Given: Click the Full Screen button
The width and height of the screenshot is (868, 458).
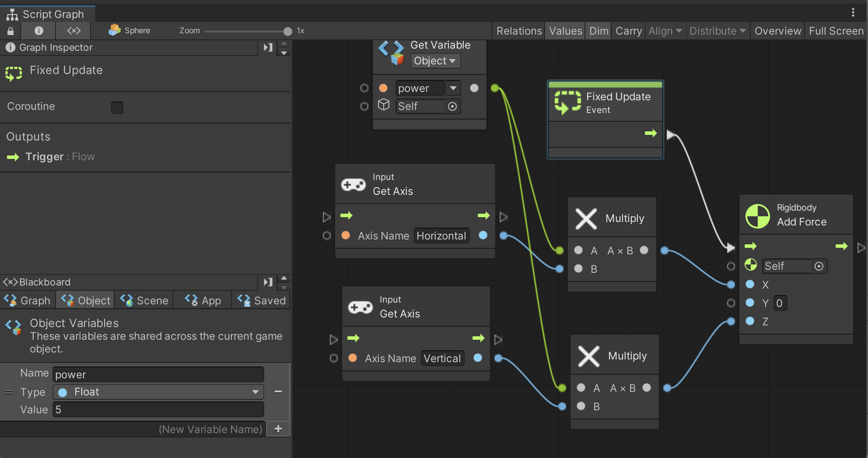Looking at the screenshot, I should coord(836,31).
